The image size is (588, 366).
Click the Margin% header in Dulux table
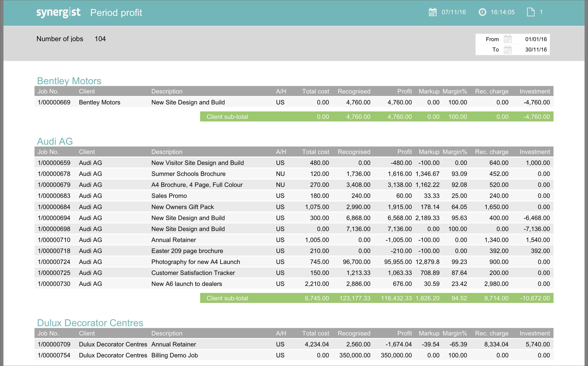click(x=455, y=333)
